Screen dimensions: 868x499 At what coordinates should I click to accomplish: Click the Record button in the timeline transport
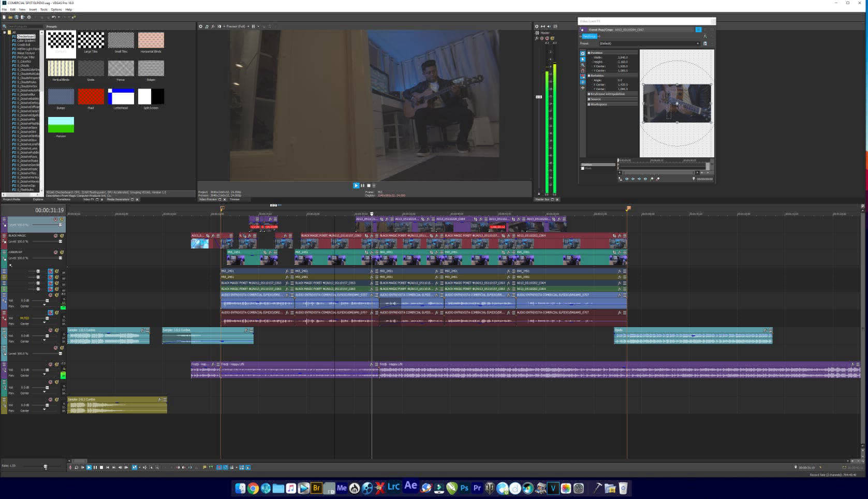pos(70,467)
